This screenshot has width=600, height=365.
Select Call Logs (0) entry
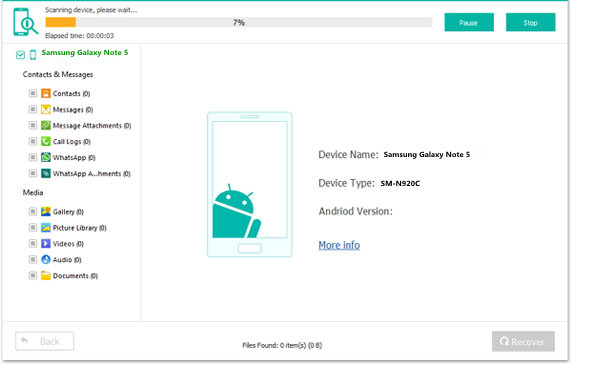pos(72,142)
